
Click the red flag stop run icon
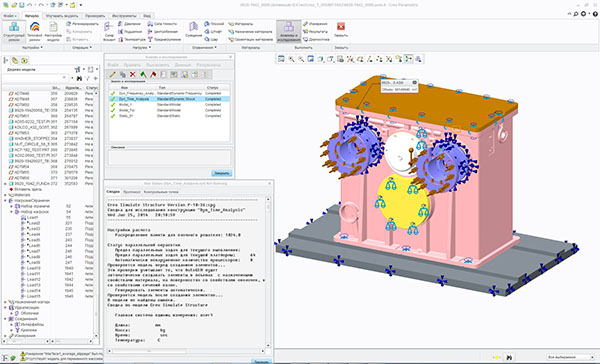click(x=153, y=74)
